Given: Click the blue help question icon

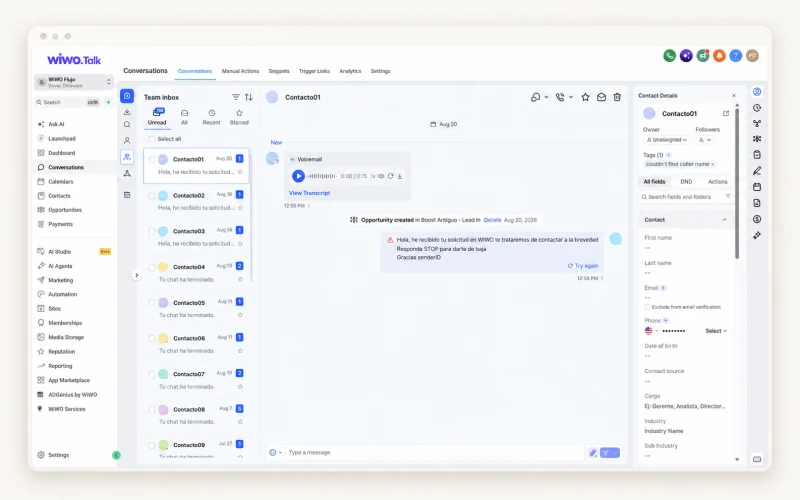Looking at the screenshot, I should (735, 56).
